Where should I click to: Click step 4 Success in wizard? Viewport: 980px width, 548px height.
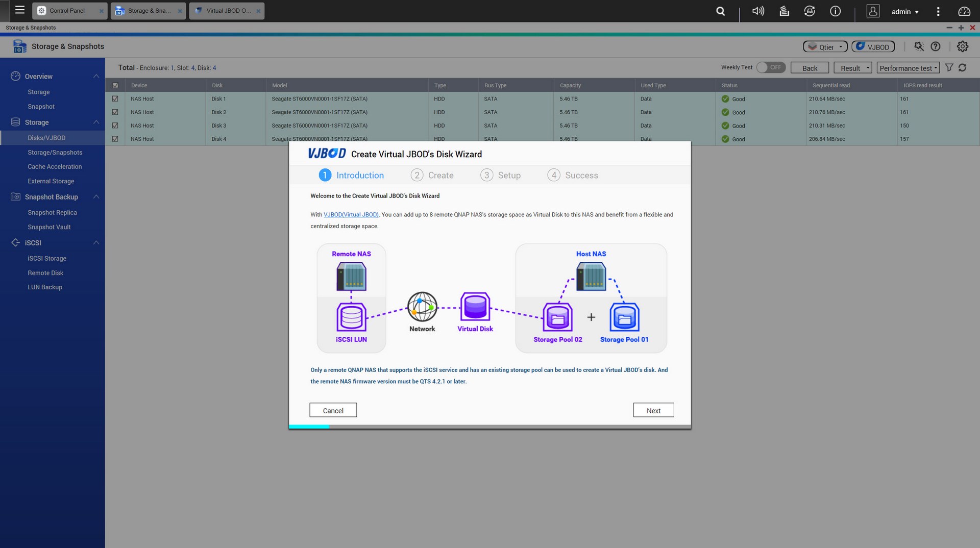tap(572, 175)
